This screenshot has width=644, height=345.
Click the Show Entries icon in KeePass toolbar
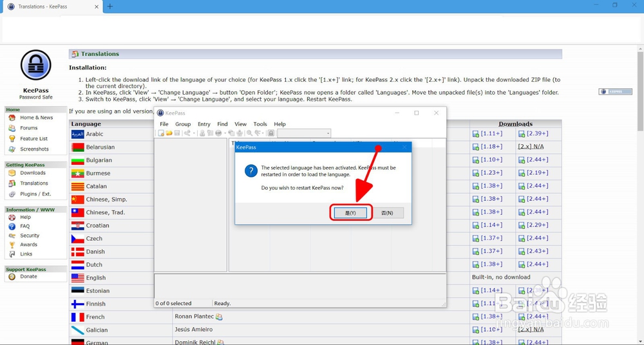(258, 133)
